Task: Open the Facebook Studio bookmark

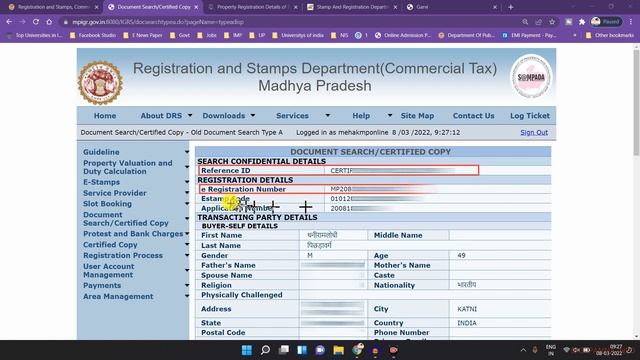Action: point(93,36)
